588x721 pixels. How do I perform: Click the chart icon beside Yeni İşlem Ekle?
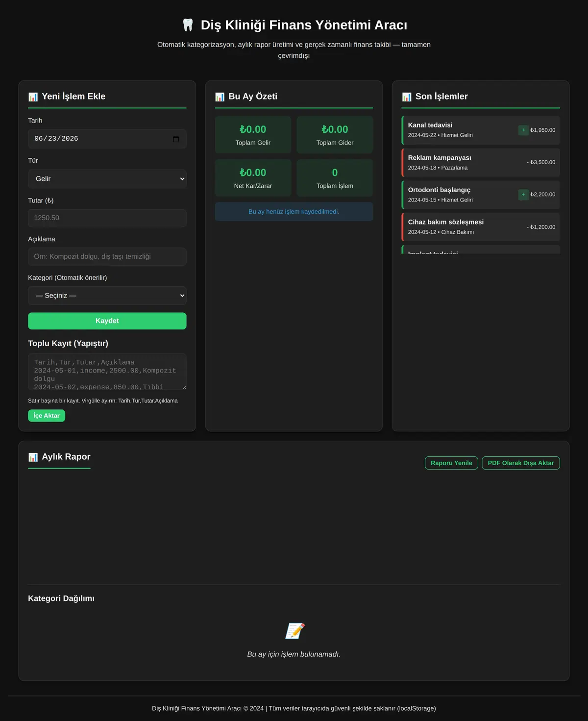click(x=33, y=97)
